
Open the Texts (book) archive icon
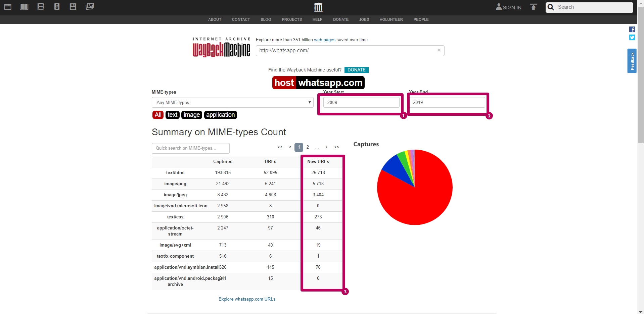click(x=24, y=7)
